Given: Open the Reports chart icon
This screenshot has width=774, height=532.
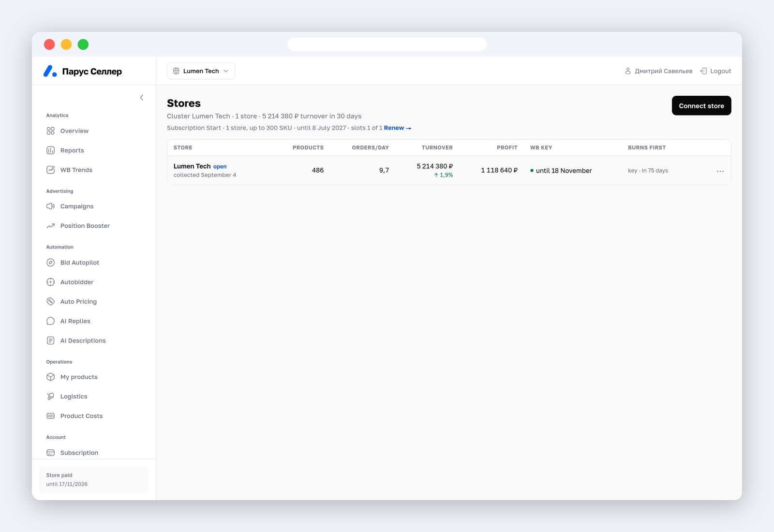Looking at the screenshot, I should pyautogui.click(x=50, y=150).
